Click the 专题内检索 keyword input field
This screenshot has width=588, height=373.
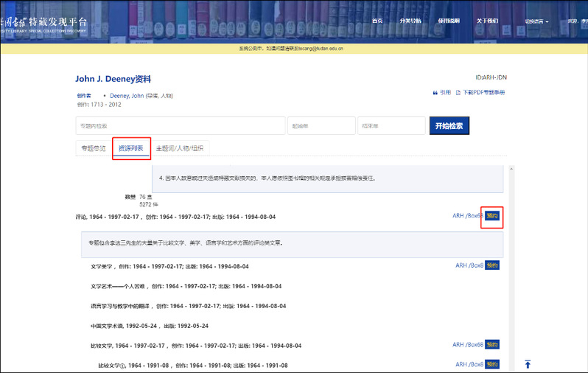[x=180, y=126]
